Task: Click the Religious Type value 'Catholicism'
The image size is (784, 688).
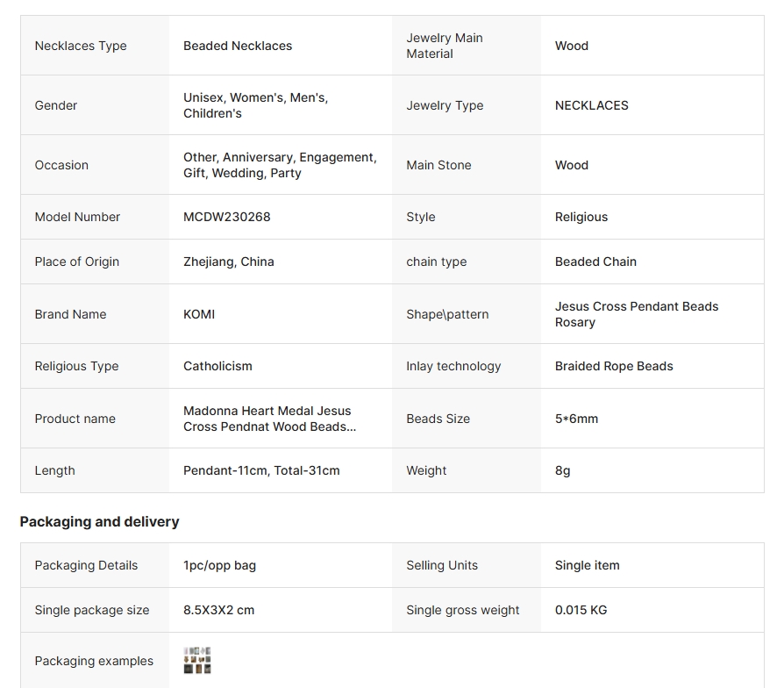Action: pyautogui.click(x=217, y=366)
